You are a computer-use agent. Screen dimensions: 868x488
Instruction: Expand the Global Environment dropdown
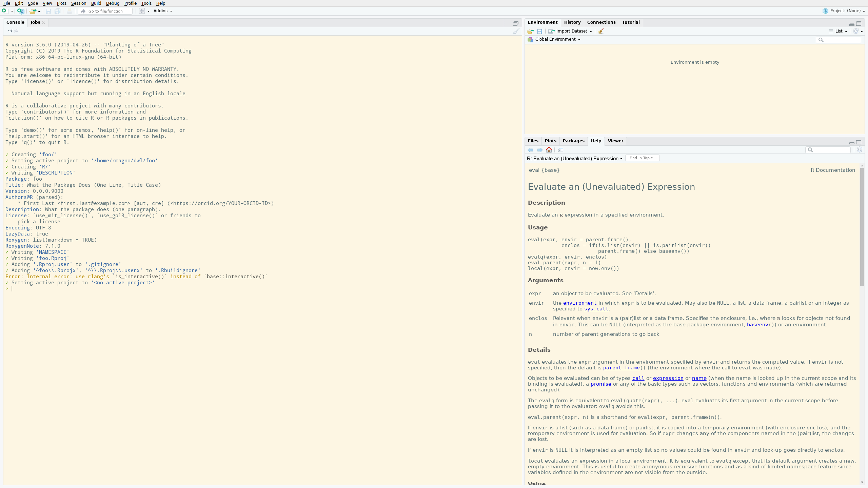[557, 39]
